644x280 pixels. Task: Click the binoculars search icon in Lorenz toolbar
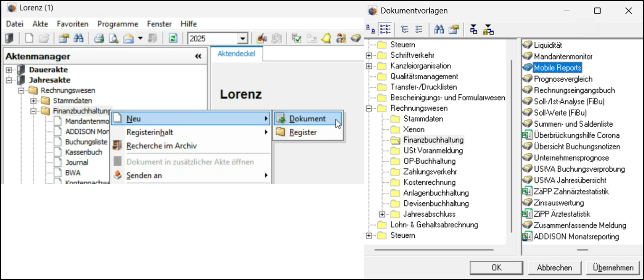(79, 38)
